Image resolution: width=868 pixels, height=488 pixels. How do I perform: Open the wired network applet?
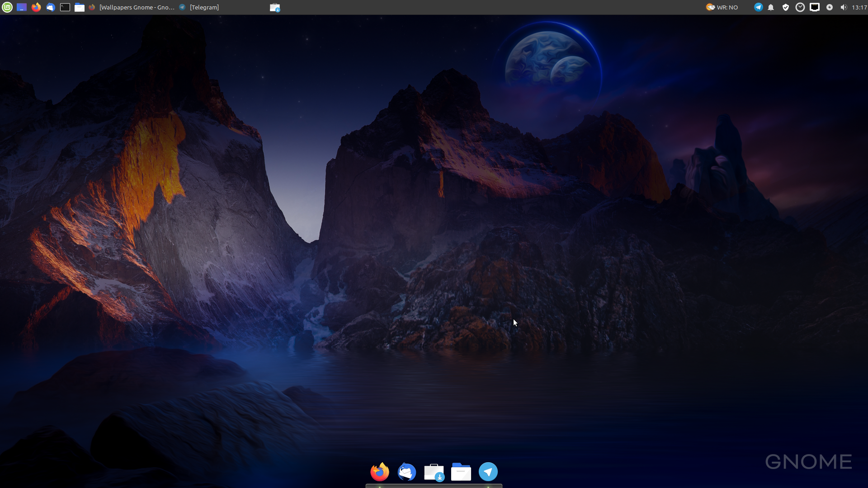coord(814,7)
